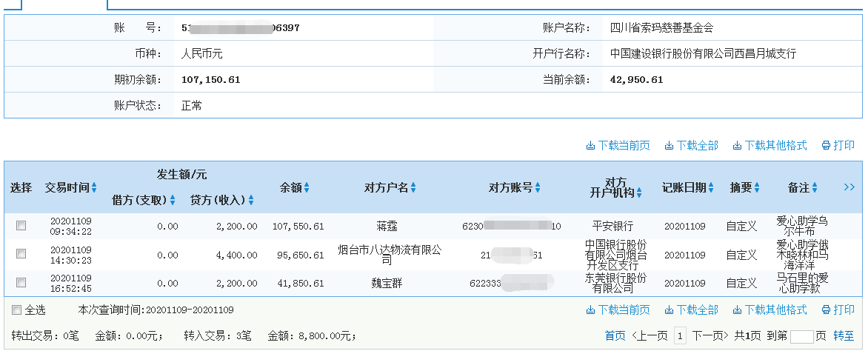The width and height of the screenshot is (868, 351).
Task: Click the 魏宝群 payer name cell
Action: point(387,284)
